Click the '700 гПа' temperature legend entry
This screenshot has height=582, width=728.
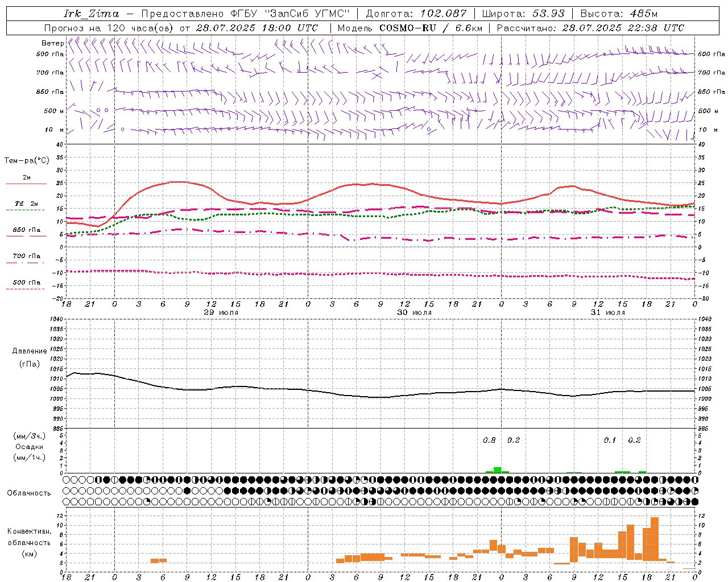(x=26, y=256)
